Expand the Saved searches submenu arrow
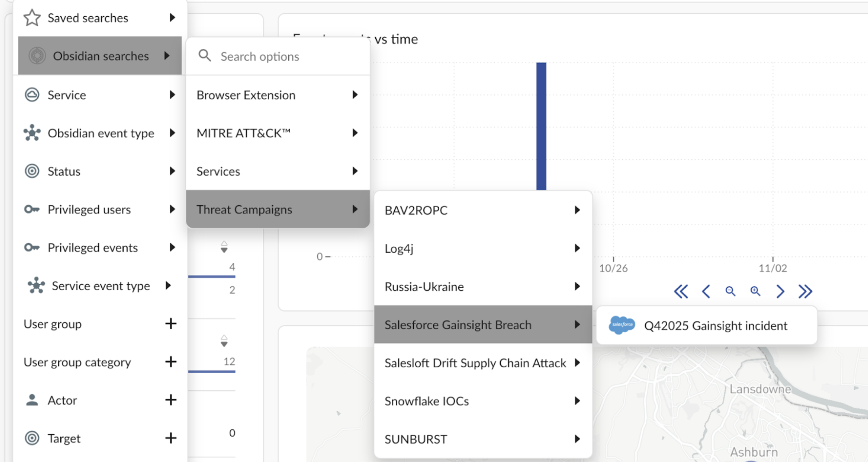This screenshot has width=868, height=462. [x=173, y=18]
